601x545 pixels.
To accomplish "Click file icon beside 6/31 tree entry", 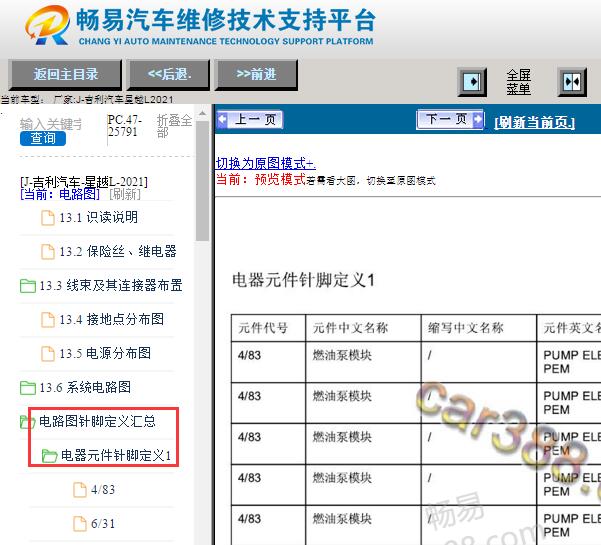I will click(80, 524).
